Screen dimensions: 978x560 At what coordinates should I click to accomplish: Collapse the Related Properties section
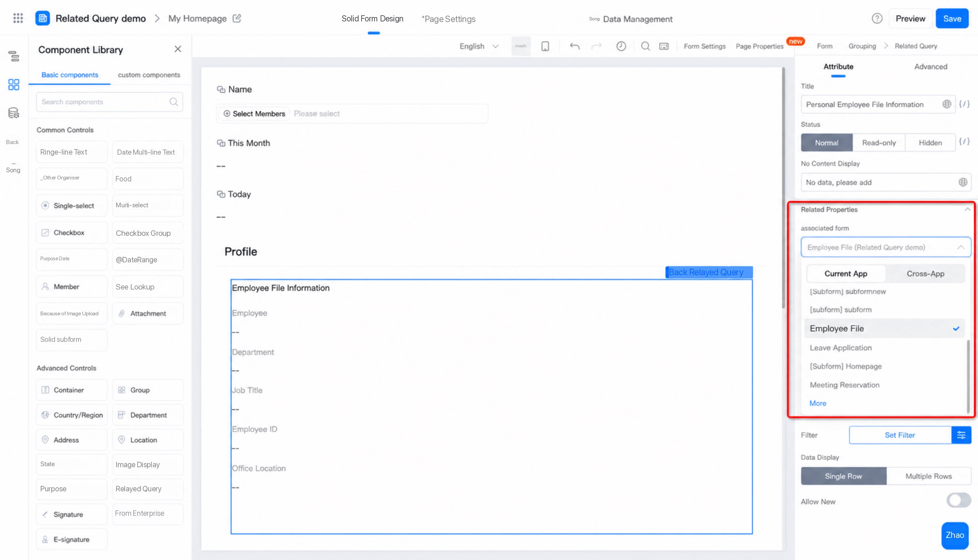tap(967, 209)
